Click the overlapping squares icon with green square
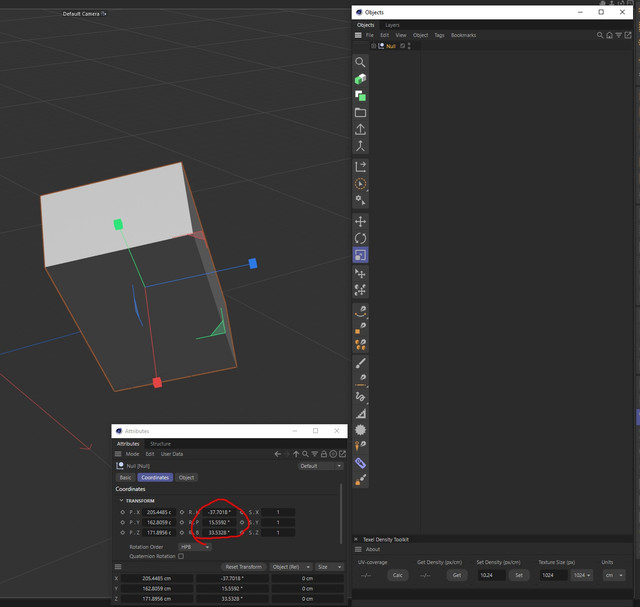640x607 pixels. coord(360,96)
